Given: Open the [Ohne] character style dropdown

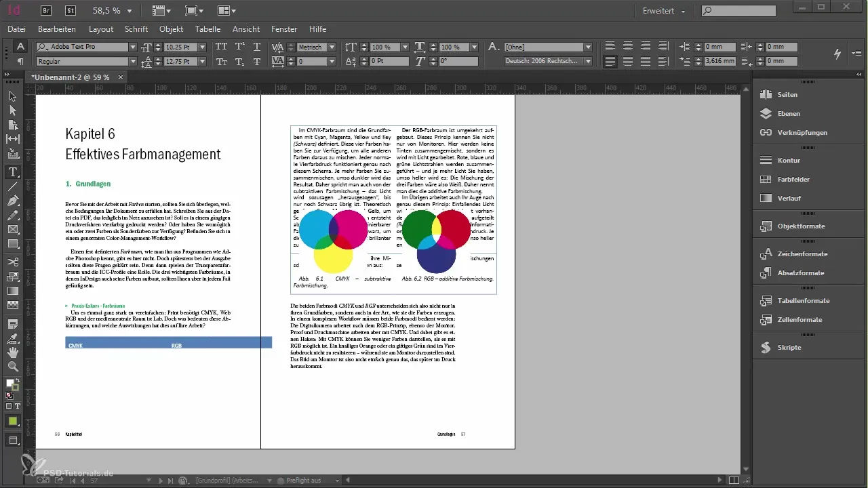Looking at the screenshot, I should (588, 47).
